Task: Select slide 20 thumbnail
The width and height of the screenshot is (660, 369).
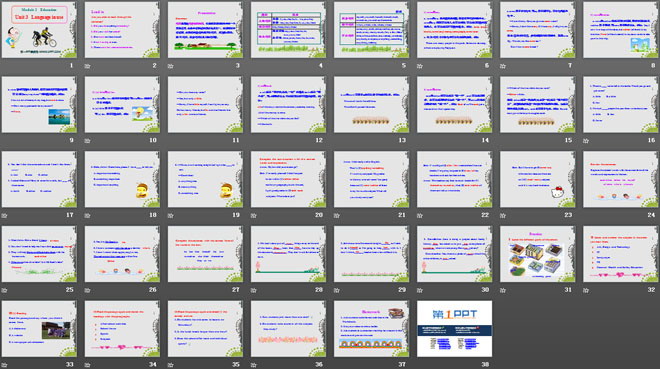Action: pyautogui.click(x=288, y=179)
